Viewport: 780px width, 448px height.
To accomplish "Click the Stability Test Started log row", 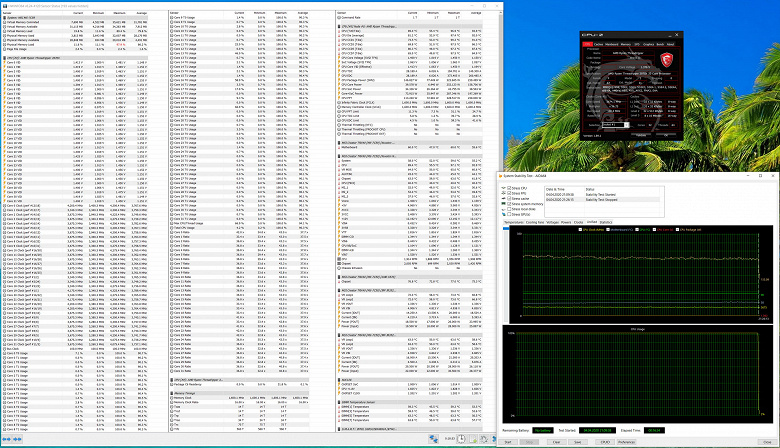I will (600, 192).
